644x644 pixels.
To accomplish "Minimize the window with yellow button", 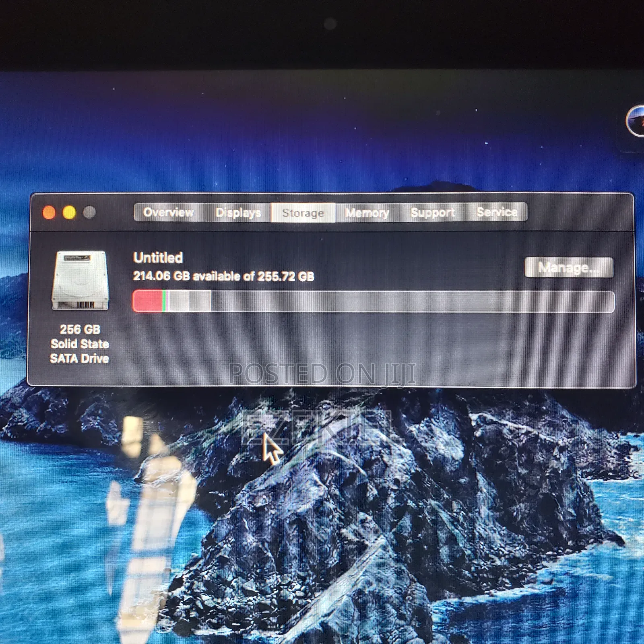I will tap(69, 213).
